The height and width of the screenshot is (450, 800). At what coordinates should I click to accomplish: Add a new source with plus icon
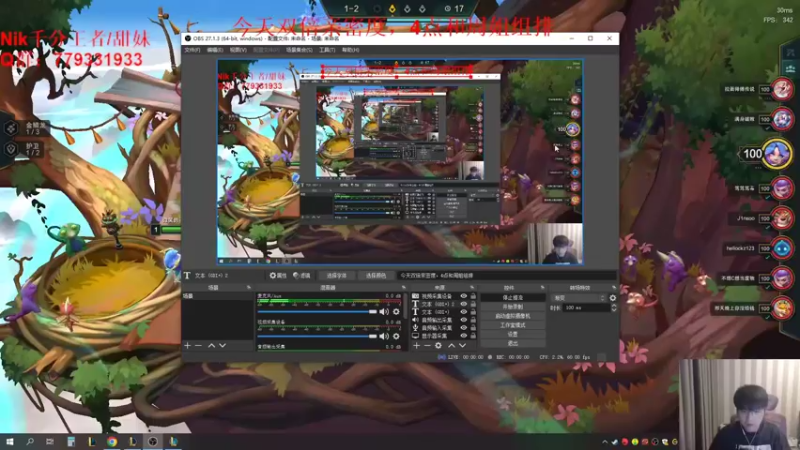click(416, 345)
